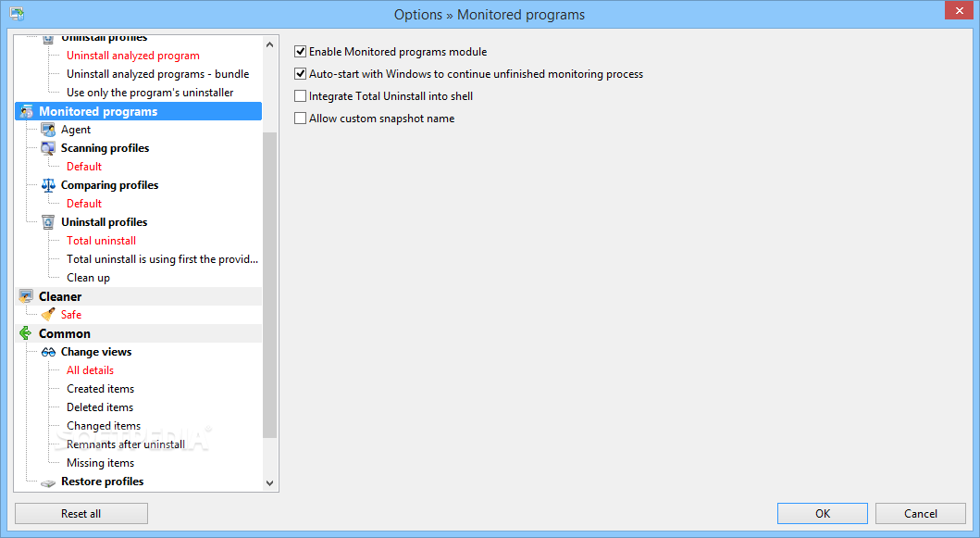The height and width of the screenshot is (538, 980).
Task: Select Scanning profiles in the tree
Action: click(105, 148)
